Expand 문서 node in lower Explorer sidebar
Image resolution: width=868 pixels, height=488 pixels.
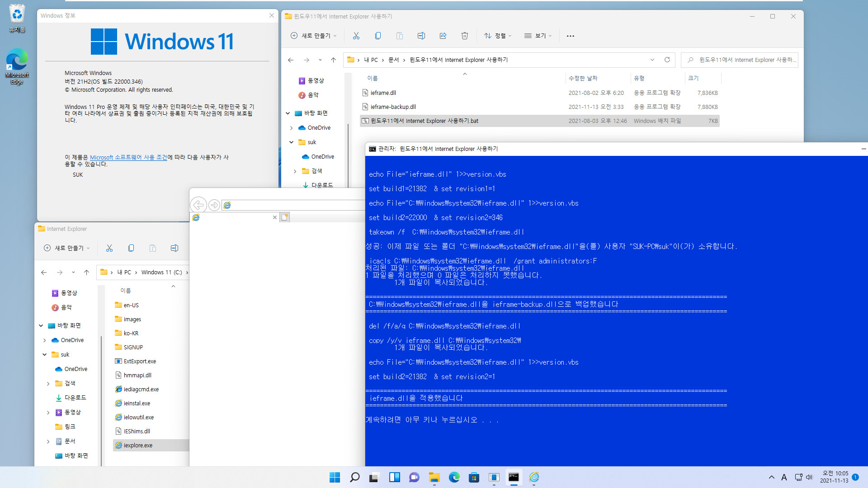click(48, 441)
